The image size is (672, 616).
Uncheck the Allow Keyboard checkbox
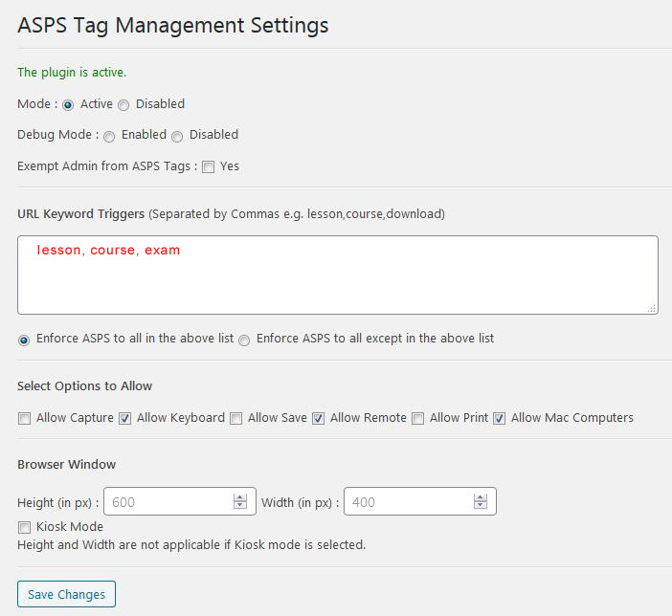click(124, 418)
